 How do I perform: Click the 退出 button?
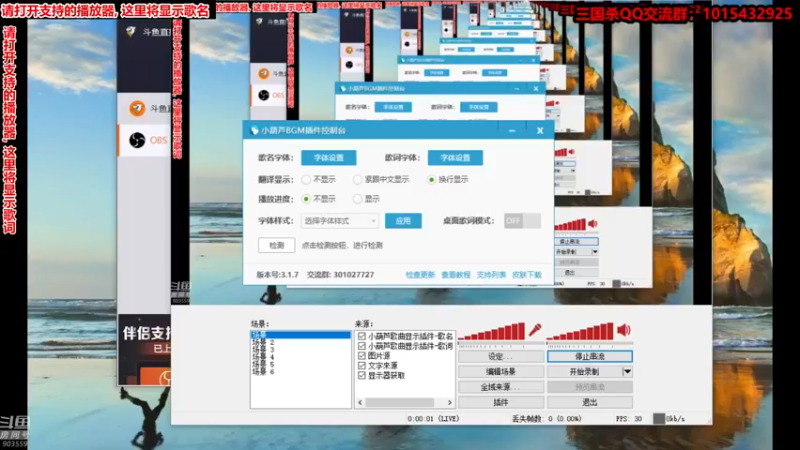coord(590,402)
